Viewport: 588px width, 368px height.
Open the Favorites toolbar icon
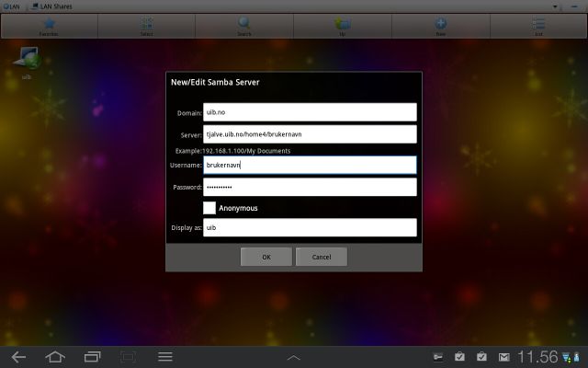click(49, 24)
